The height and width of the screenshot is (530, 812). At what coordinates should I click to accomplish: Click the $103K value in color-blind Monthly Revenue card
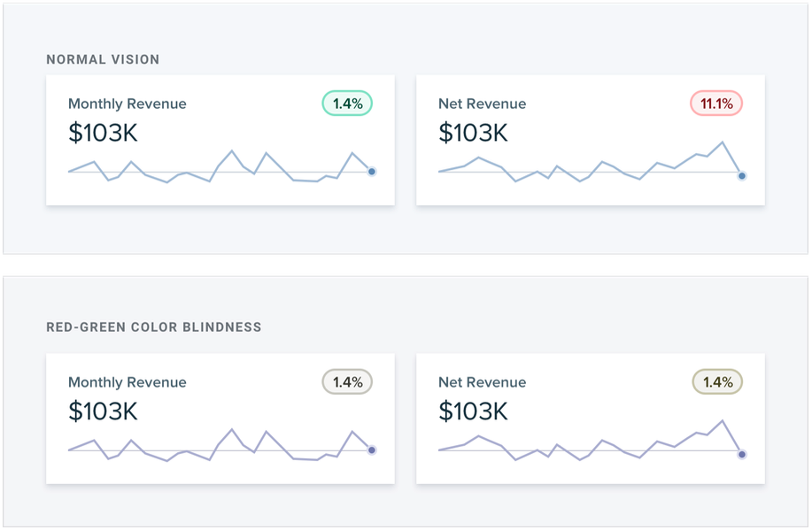(103, 411)
